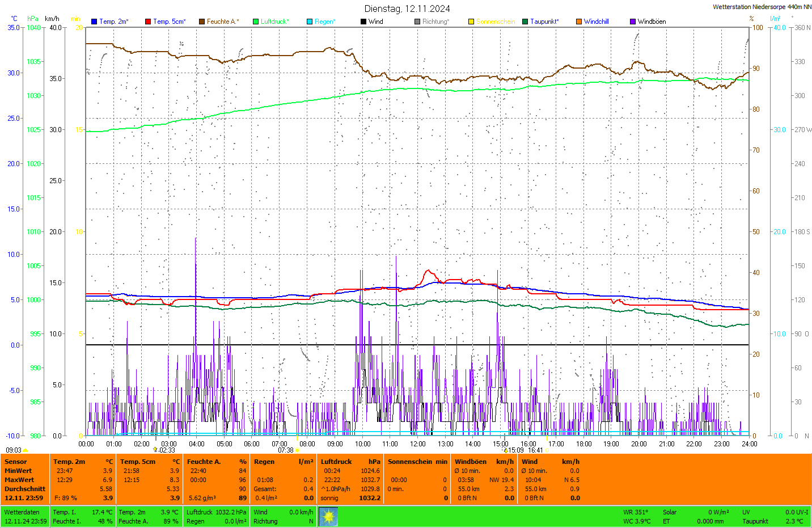Click the blue Temp. 2m legend square
The image size is (812, 528).
click(x=94, y=22)
